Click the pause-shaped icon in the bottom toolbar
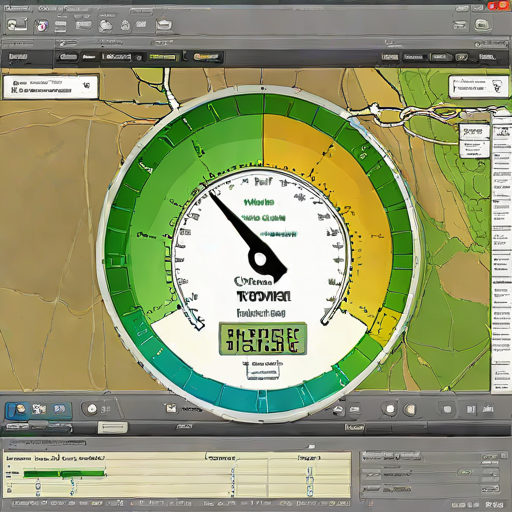Screen dimensions: 512x512 [471, 409]
